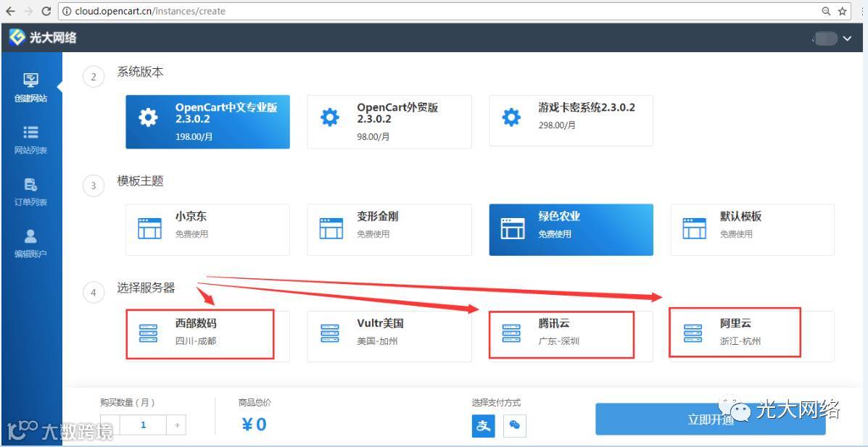The image size is (868, 447).
Task: Click the ¥0 total price
Action: tap(254, 425)
